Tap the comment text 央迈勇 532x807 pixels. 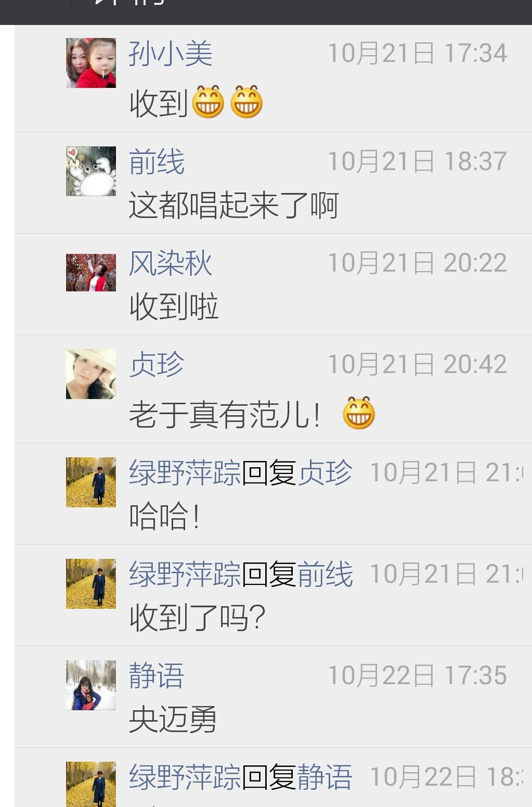[173, 720]
